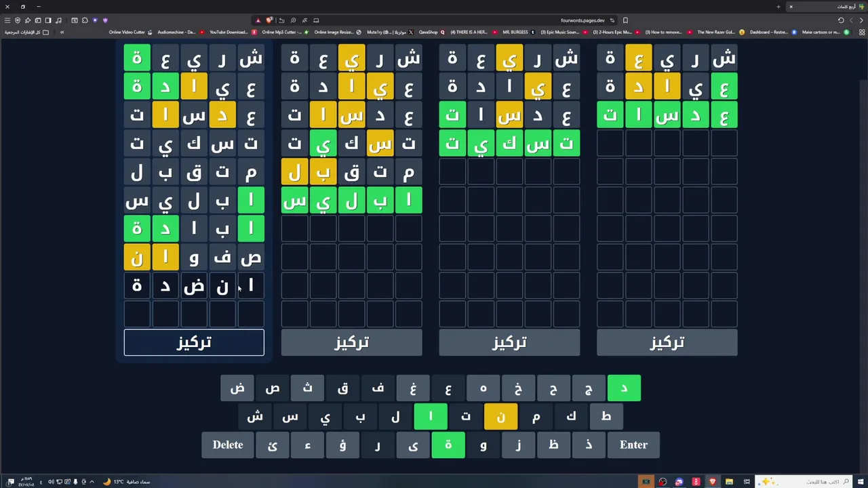
Task: Click the music note toolbar icon
Action: coord(58,20)
